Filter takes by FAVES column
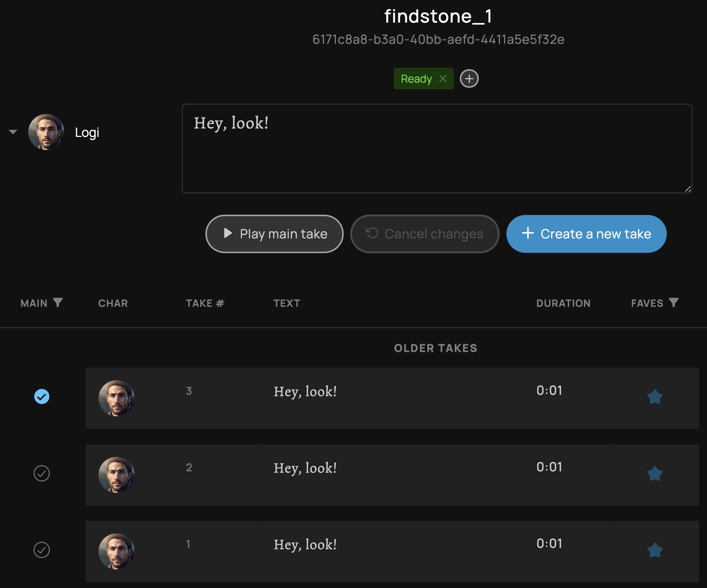This screenshot has width=707, height=588. [x=674, y=303]
